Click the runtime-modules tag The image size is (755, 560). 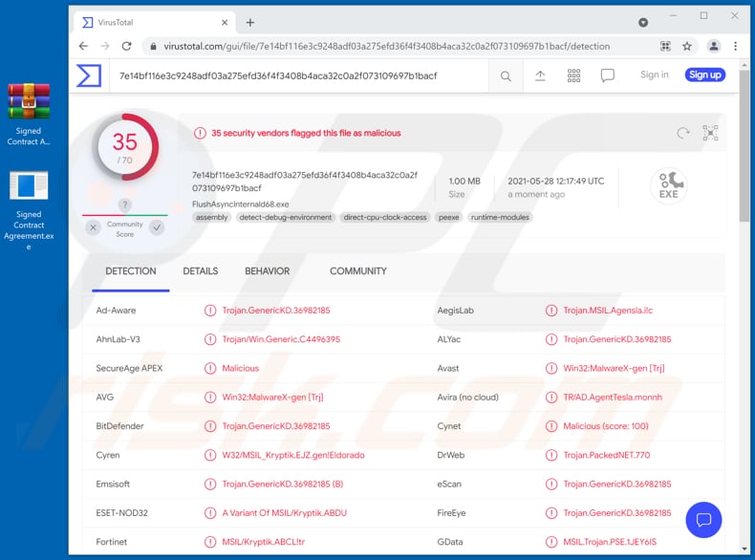point(500,218)
